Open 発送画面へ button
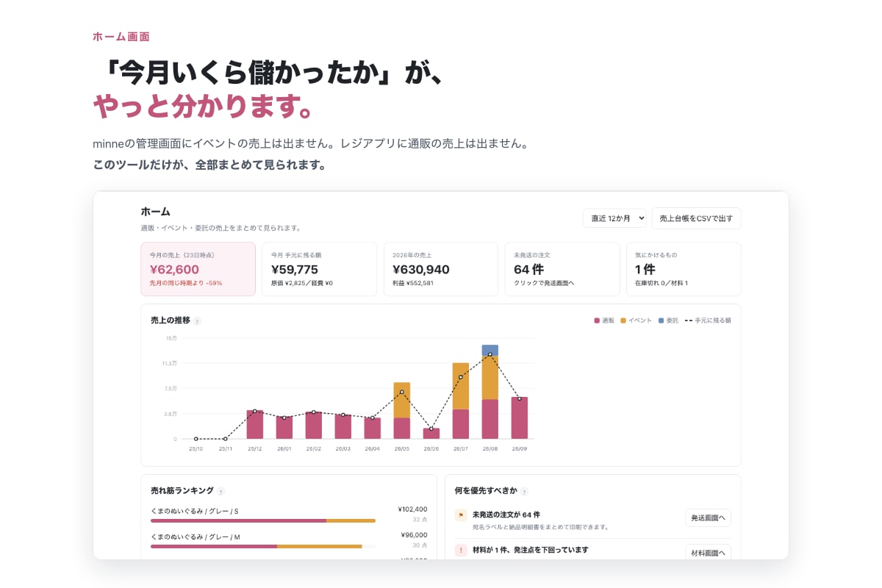Image resolution: width=882 pixels, height=588 pixels. [708, 518]
